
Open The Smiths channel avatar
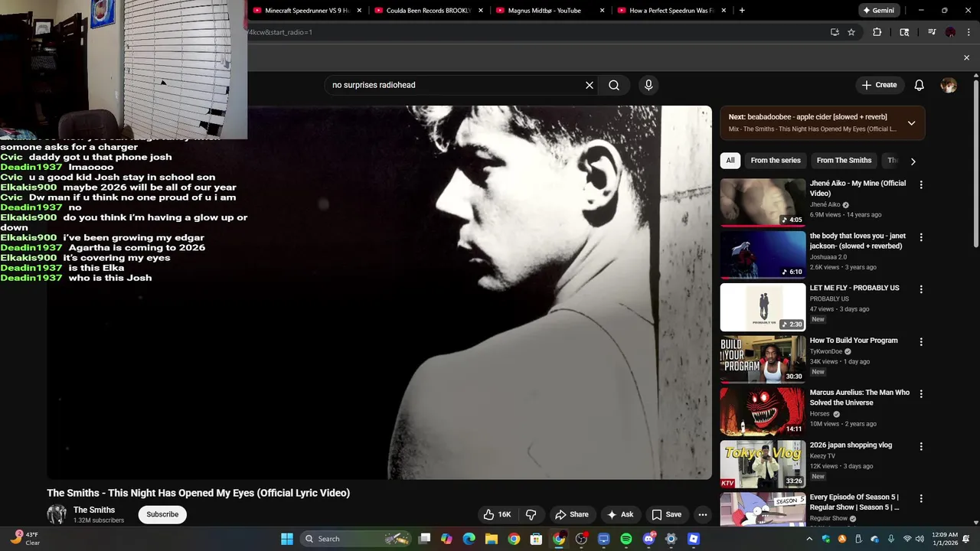pyautogui.click(x=57, y=514)
